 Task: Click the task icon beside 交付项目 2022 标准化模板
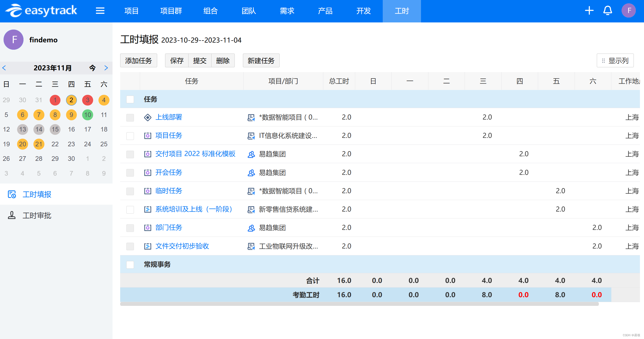point(148,154)
